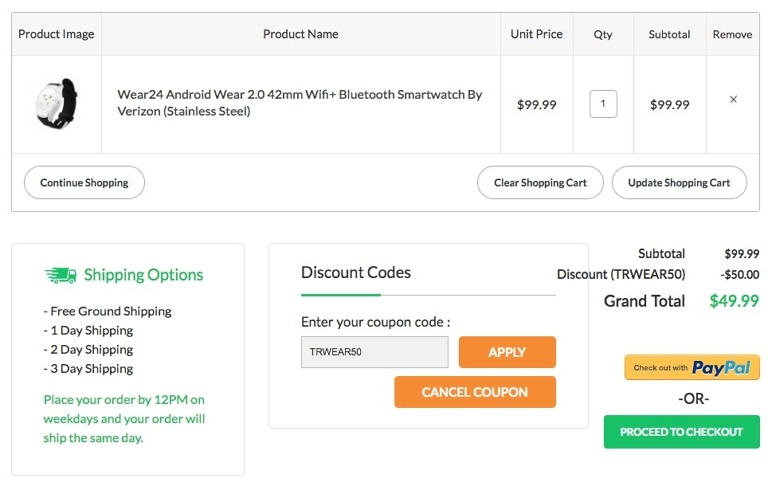768x490 pixels.
Task: Click the 3 Day Shipping option text
Action: (x=89, y=368)
